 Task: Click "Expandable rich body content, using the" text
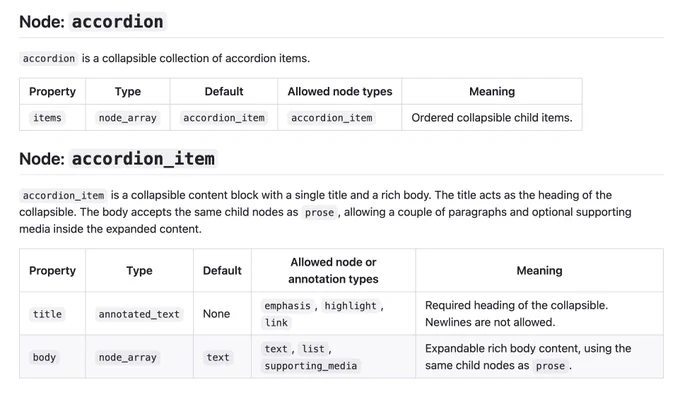coord(528,348)
